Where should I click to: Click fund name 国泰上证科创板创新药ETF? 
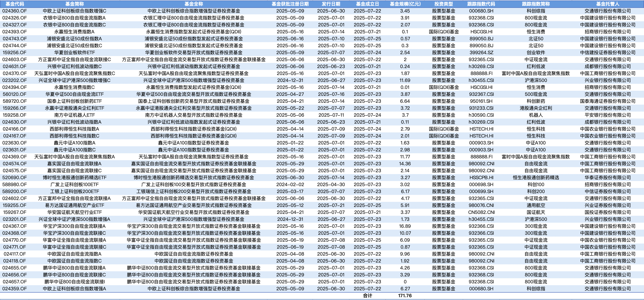pos(74,101)
